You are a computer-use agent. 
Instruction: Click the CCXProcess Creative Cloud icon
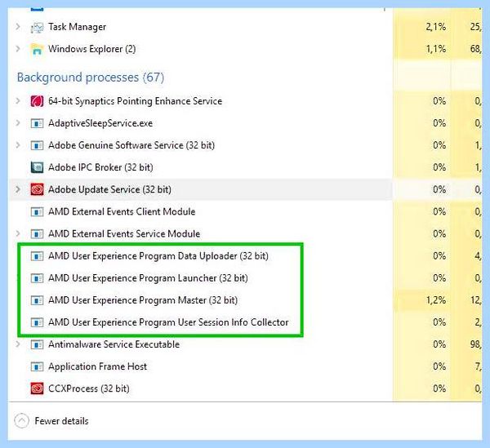pyautogui.click(x=37, y=388)
